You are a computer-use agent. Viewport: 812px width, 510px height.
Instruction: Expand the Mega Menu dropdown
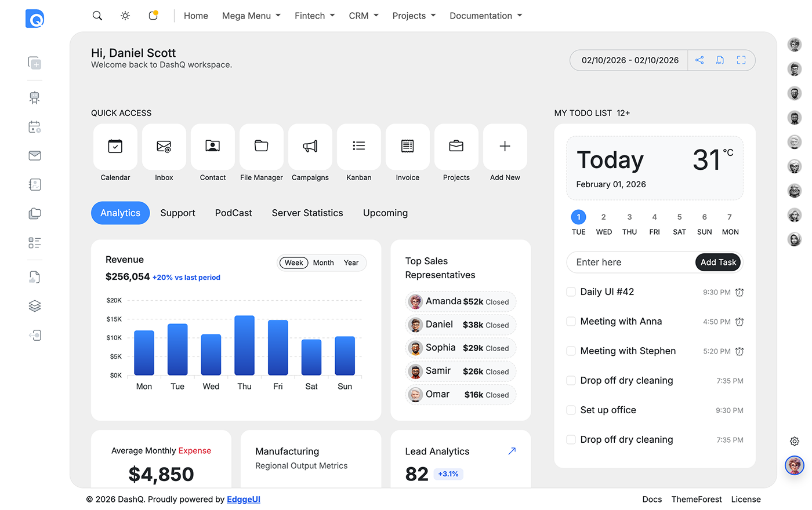251,16
